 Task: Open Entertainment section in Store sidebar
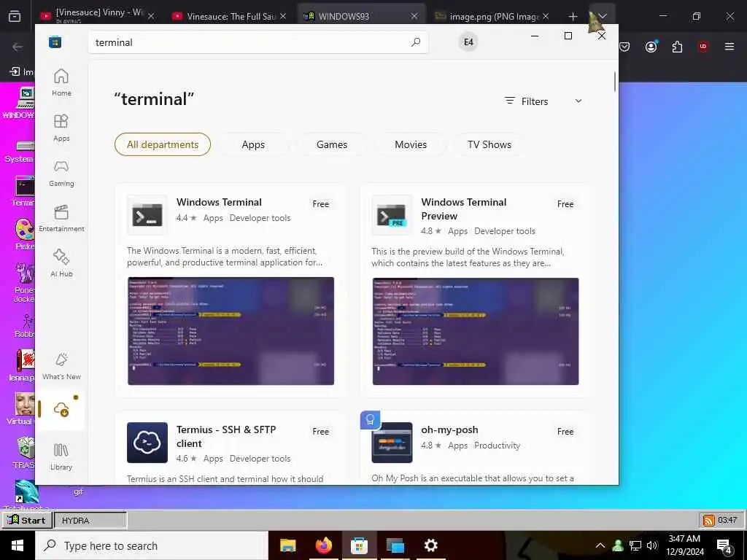pyautogui.click(x=61, y=218)
